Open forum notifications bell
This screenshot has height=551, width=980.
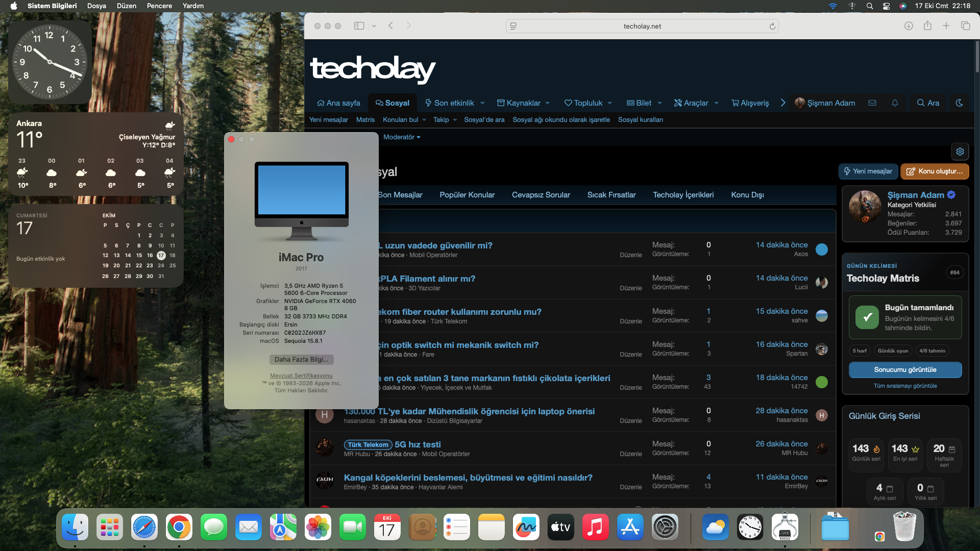895,103
